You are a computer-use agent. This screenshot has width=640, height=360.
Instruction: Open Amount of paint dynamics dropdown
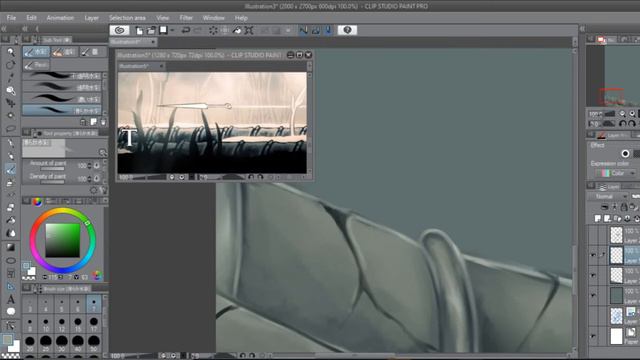97,166
